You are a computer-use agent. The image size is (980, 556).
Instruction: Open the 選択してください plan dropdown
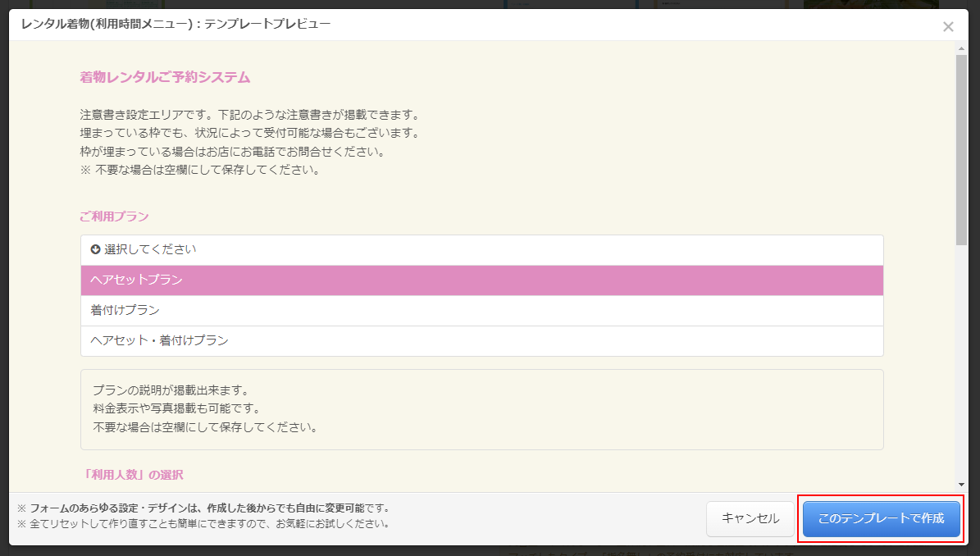[x=481, y=249]
